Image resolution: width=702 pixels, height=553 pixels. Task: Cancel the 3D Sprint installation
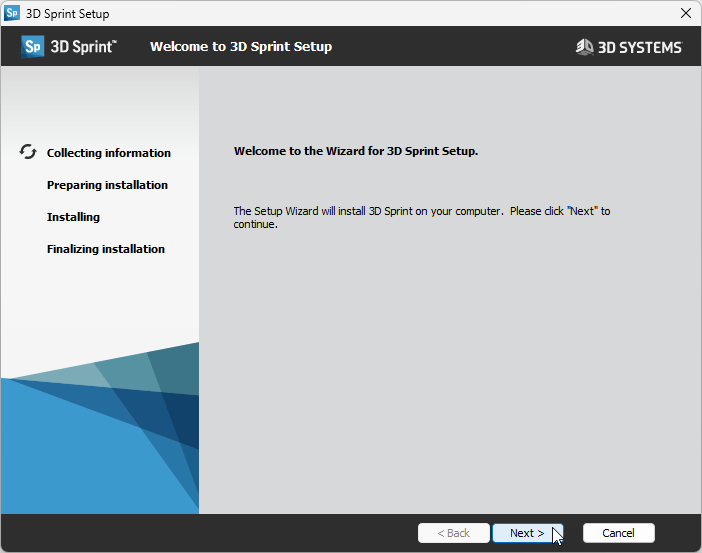(x=618, y=533)
